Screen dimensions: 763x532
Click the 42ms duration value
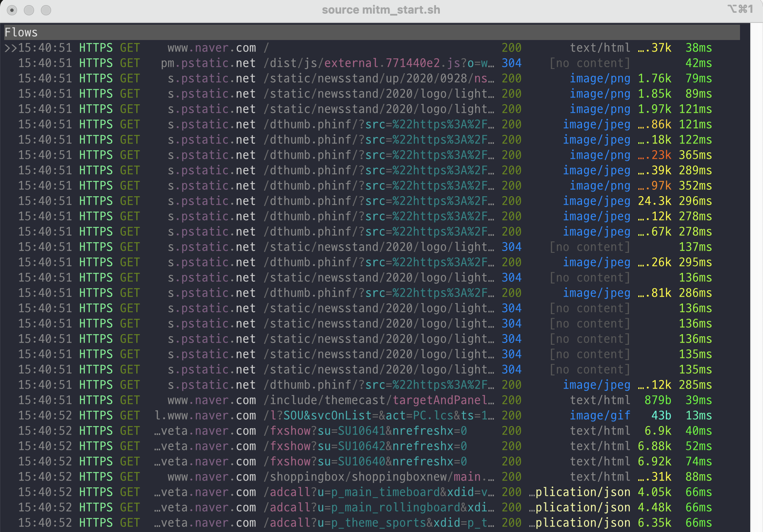point(699,63)
